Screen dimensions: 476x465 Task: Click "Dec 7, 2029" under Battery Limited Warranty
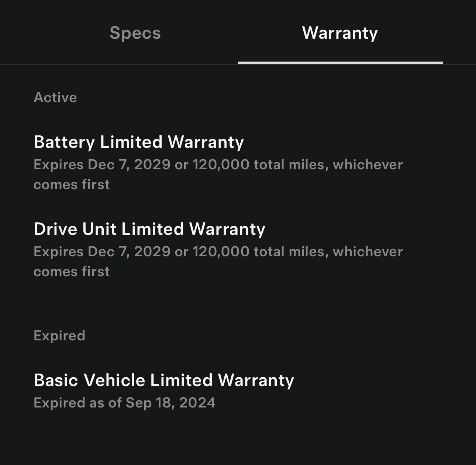129,164
